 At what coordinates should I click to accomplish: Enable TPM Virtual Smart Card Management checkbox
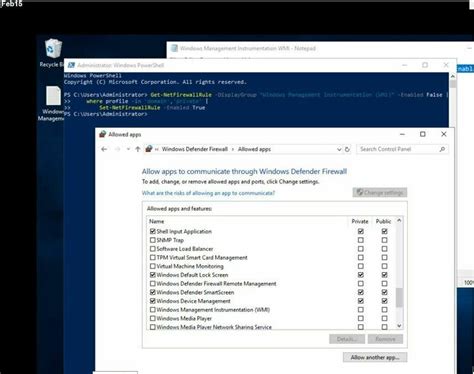point(153,257)
